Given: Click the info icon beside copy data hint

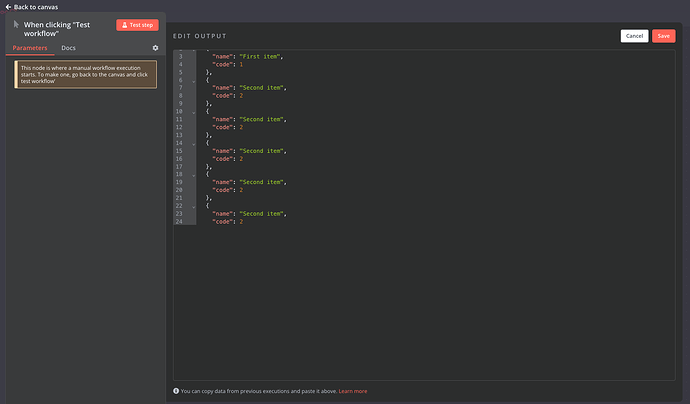Looking at the screenshot, I should (x=176, y=391).
